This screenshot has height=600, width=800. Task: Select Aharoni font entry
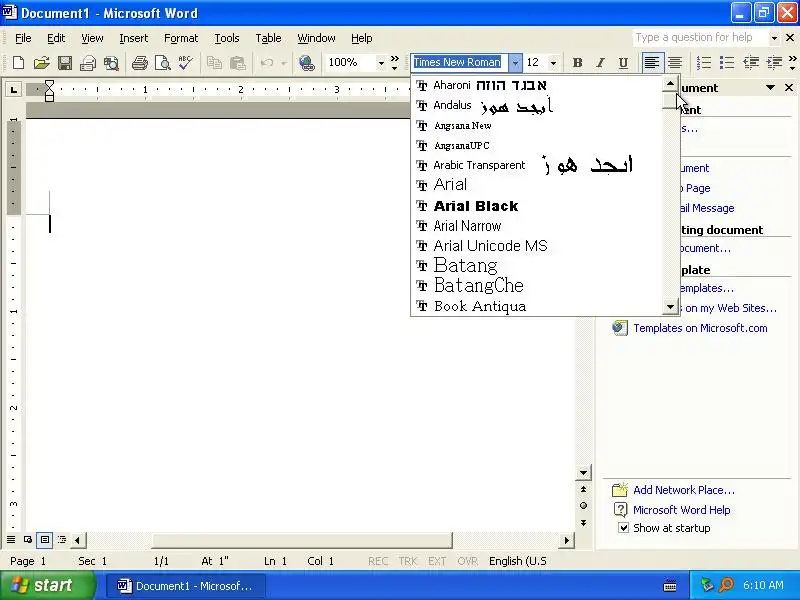point(536,85)
